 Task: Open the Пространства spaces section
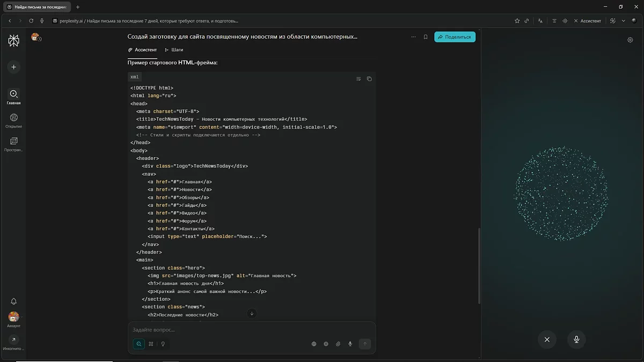point(13,144)
